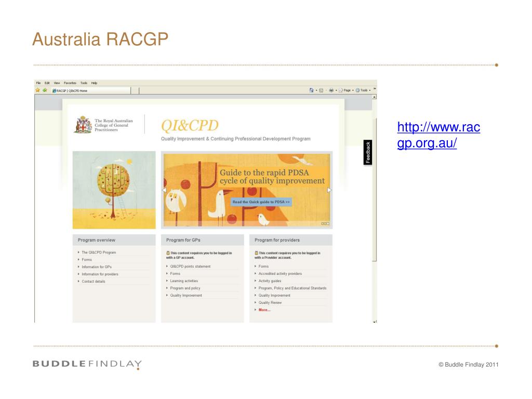Open Forms under Program overview
The width and height of the screenshot is (532, 399).
(87, 260)
